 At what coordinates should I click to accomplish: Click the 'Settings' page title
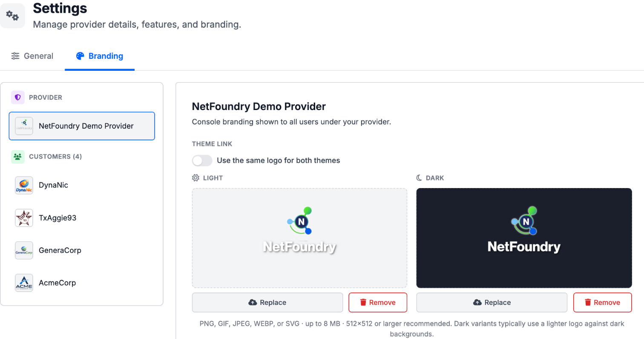click(x=60, y=8)
